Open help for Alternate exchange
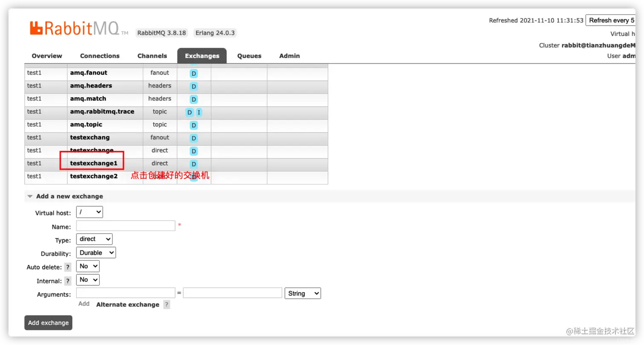The image size is (644, 345). tap(167, 305)
